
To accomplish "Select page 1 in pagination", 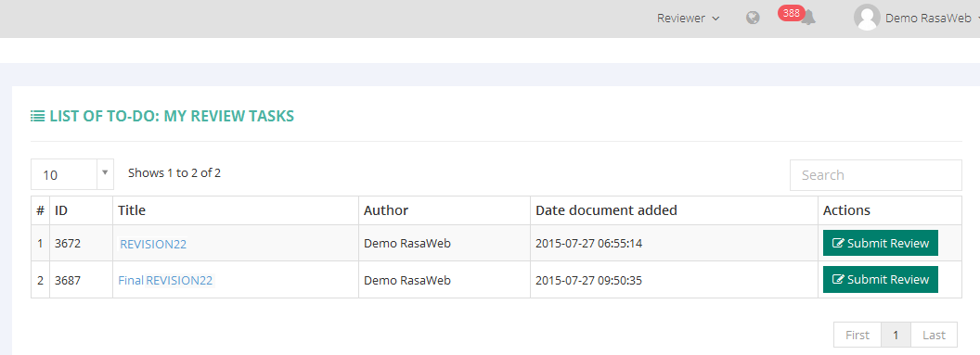I will (x=896, y=335).
